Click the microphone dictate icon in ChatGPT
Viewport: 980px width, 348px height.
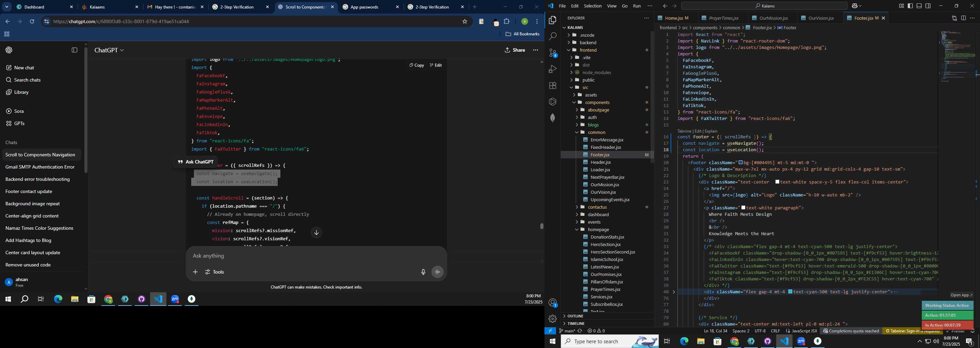(423, 272)
